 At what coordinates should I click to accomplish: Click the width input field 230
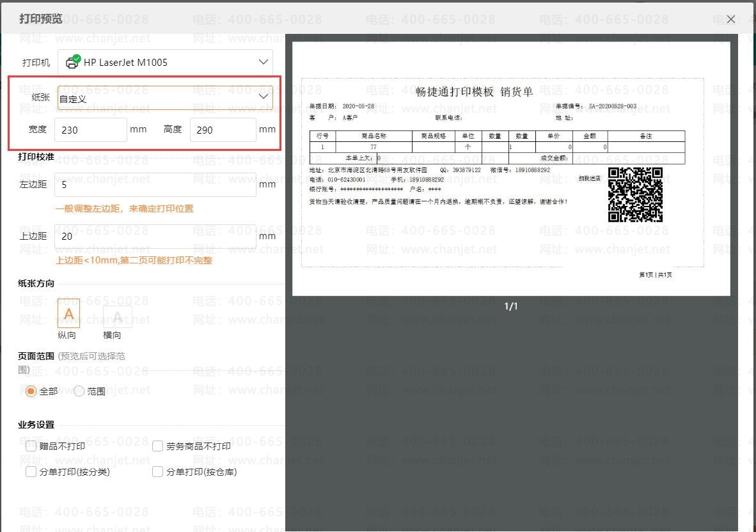tap(91, 130)
